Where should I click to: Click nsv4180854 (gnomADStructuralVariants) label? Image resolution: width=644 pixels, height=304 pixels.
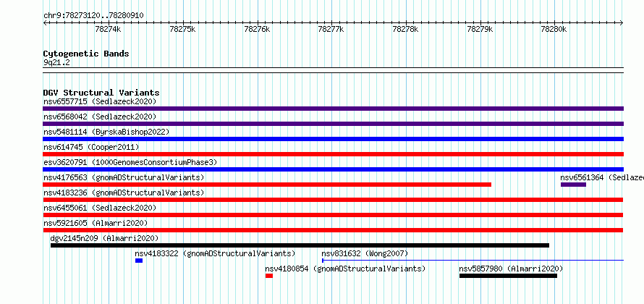pyautogui.click(x=345, y=269)
